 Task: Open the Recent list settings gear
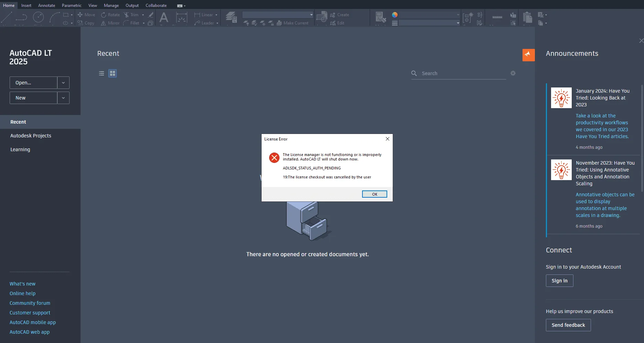tap(513, 73)
